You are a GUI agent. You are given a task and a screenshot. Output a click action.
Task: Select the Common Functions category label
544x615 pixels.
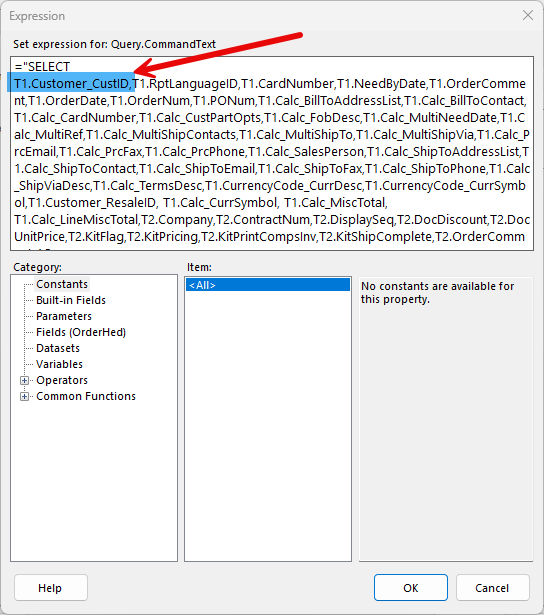tap(86, 397)
